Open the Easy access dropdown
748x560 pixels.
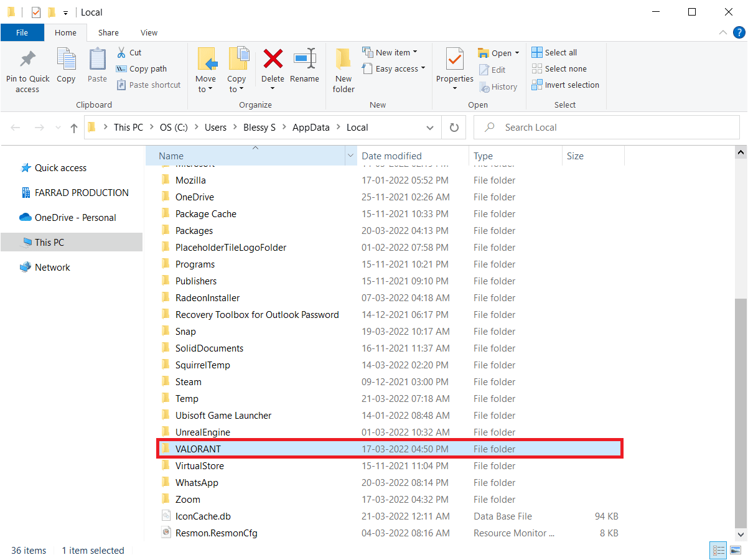pos(395,69)
